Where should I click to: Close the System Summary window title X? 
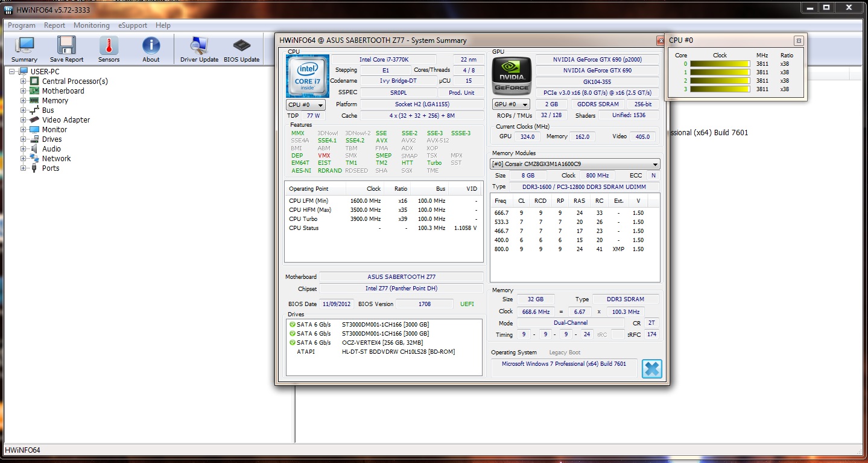(x=660, y=40)
